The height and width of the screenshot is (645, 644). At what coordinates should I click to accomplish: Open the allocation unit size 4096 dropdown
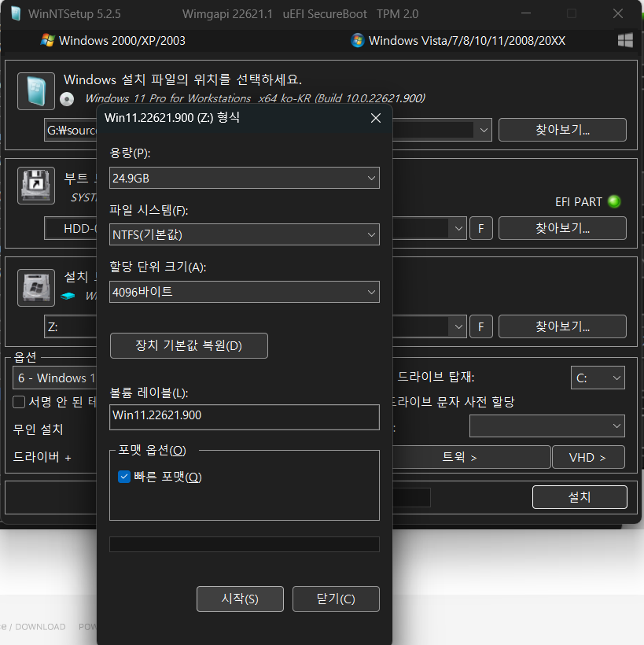click(x=245, y=292)
